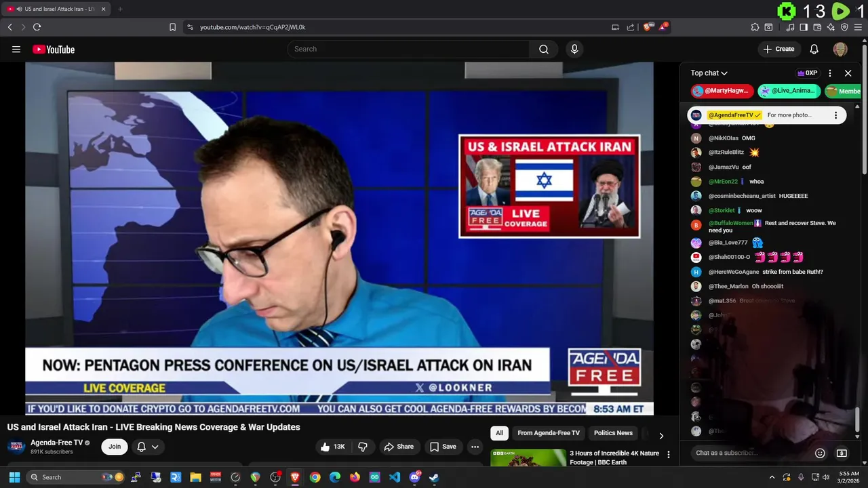Click the Create button
The image size is (868, 488).
[778, 49]
